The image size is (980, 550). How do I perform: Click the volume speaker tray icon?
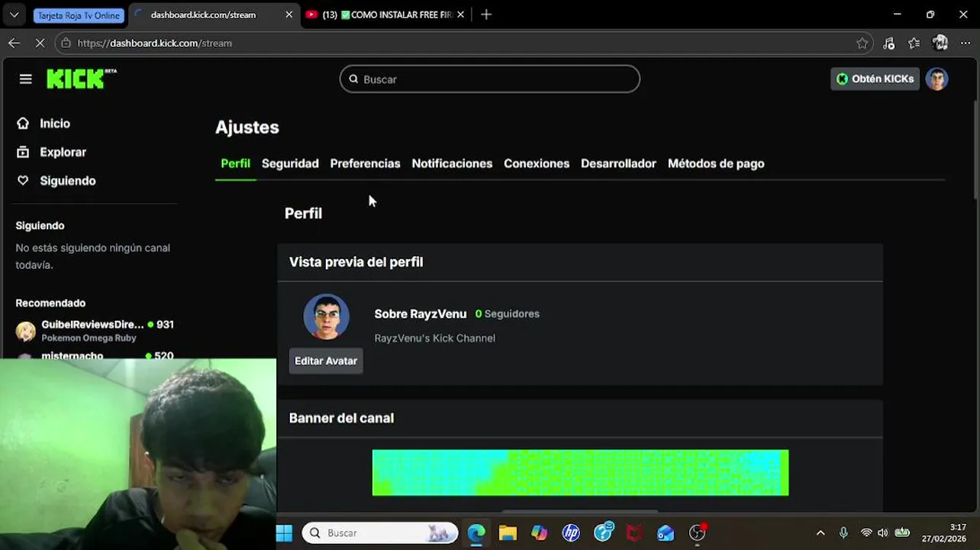(883, 532)
